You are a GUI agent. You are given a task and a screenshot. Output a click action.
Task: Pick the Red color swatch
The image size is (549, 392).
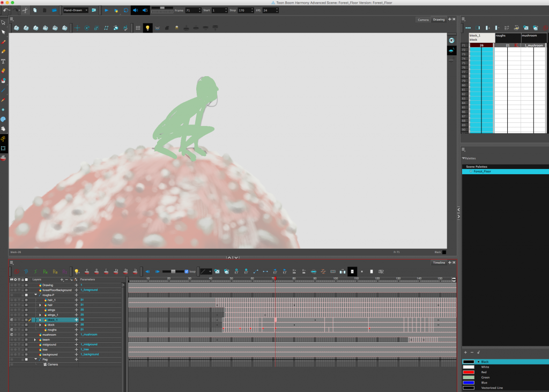click(x=469, y=372)
